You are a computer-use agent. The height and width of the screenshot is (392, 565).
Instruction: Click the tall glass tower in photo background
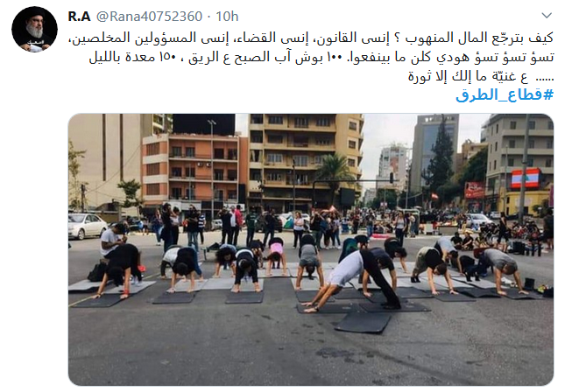435,151
